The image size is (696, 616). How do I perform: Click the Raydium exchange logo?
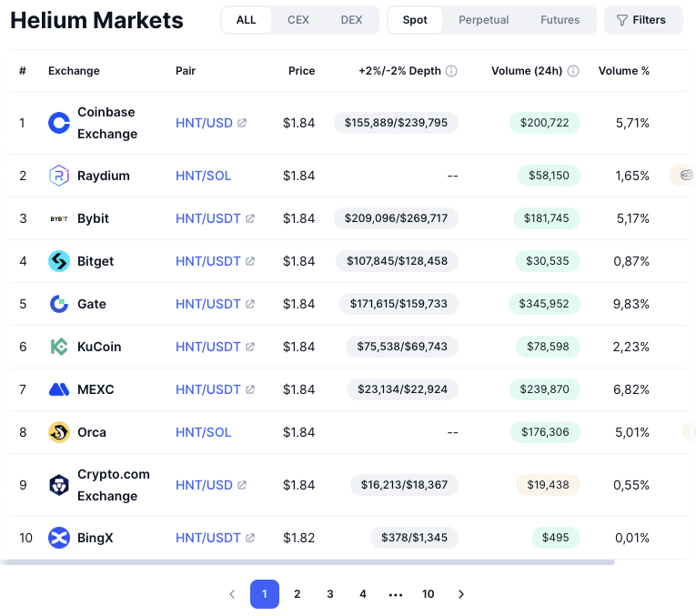click(59, 176)
